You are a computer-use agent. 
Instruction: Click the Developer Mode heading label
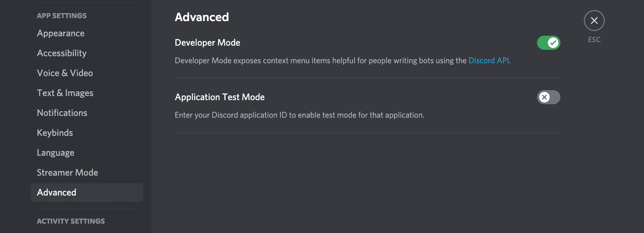click(207, 43)
